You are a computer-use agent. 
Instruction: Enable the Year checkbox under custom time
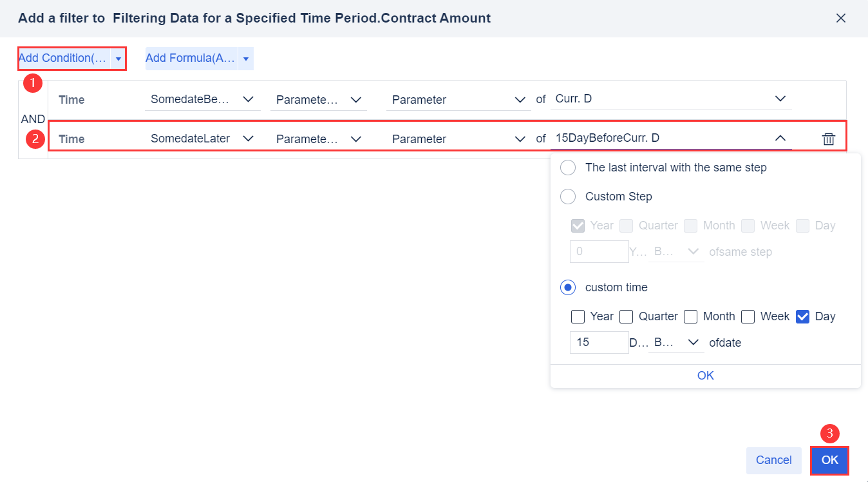pos(577,316)
